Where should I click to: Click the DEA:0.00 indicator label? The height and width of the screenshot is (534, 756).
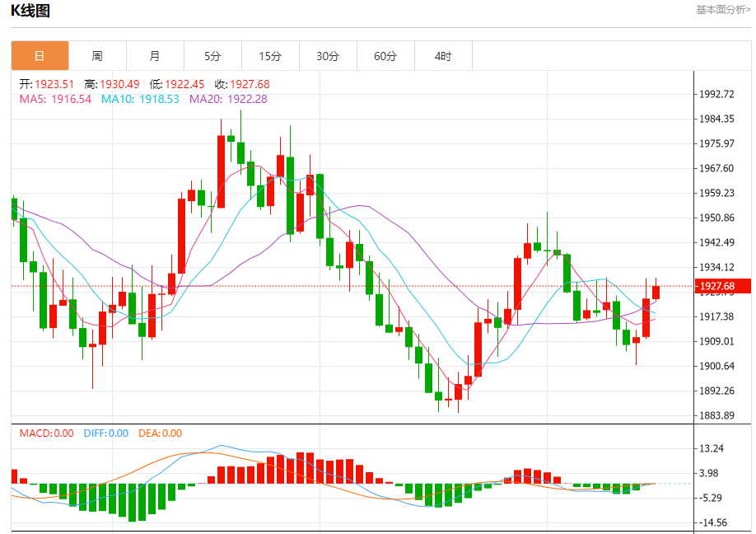tap(160, 433)
